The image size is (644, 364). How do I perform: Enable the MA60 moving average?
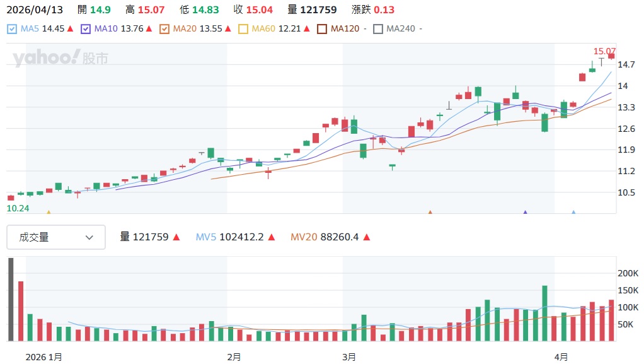pyautogui.click(x=243, y=29)
